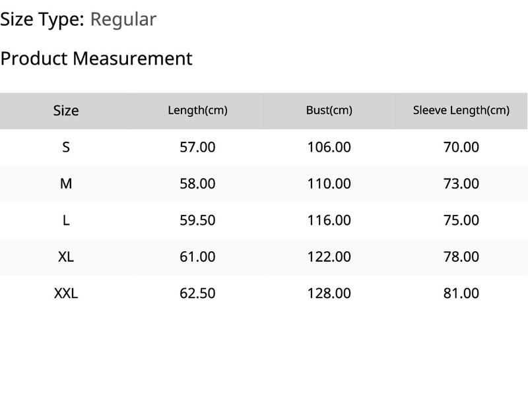Click the 59.50 length value
528x420 pixels.
coord(197,221)
